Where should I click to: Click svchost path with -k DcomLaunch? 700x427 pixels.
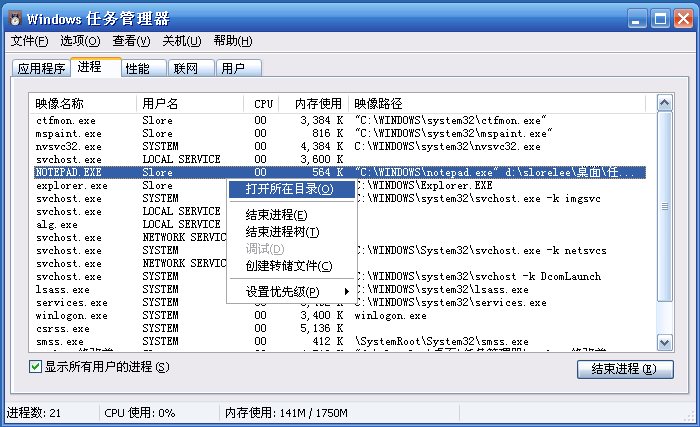tap(479, 276)
